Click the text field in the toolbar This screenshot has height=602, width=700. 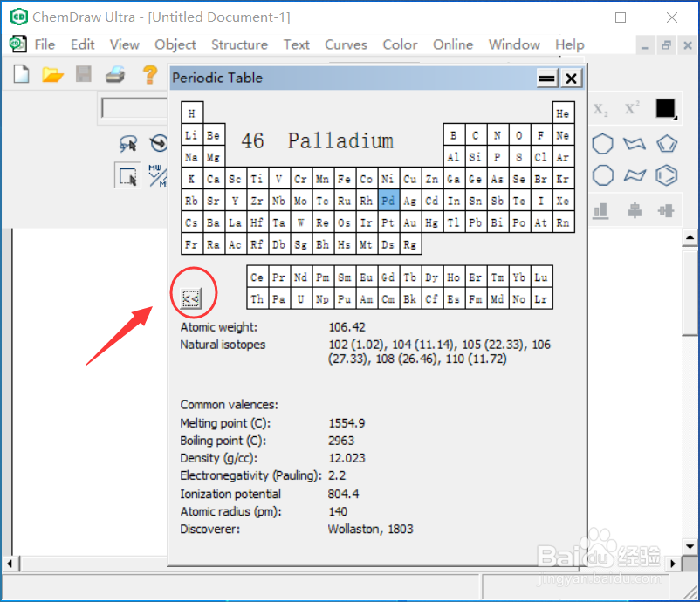pos(134,108)
